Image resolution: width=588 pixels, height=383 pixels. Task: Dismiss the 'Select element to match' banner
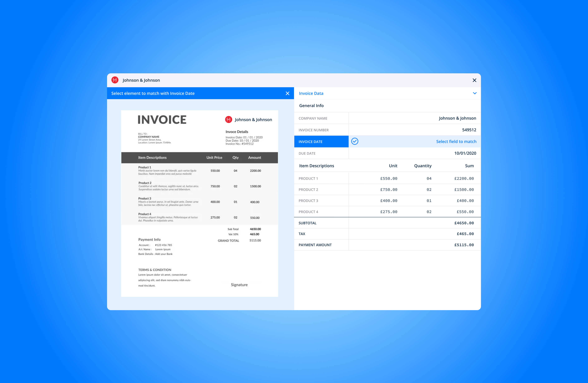(287, 93)
